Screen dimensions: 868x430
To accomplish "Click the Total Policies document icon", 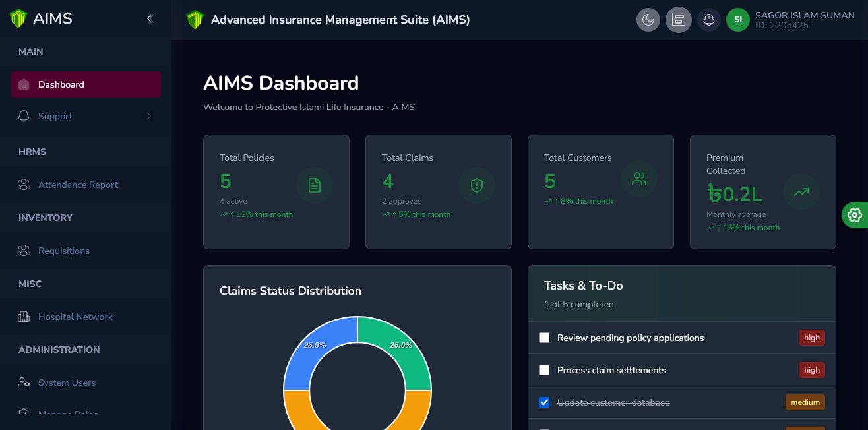I will click(x=315, y=185).
